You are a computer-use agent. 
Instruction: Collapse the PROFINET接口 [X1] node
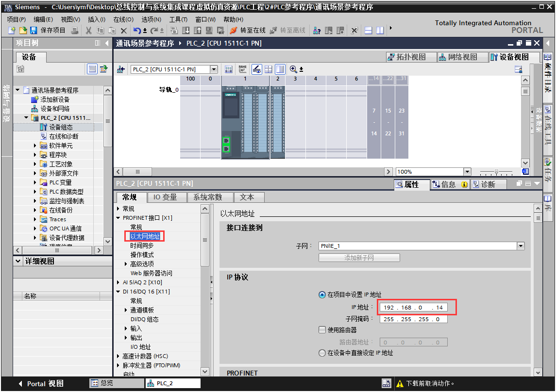(118, 218)
